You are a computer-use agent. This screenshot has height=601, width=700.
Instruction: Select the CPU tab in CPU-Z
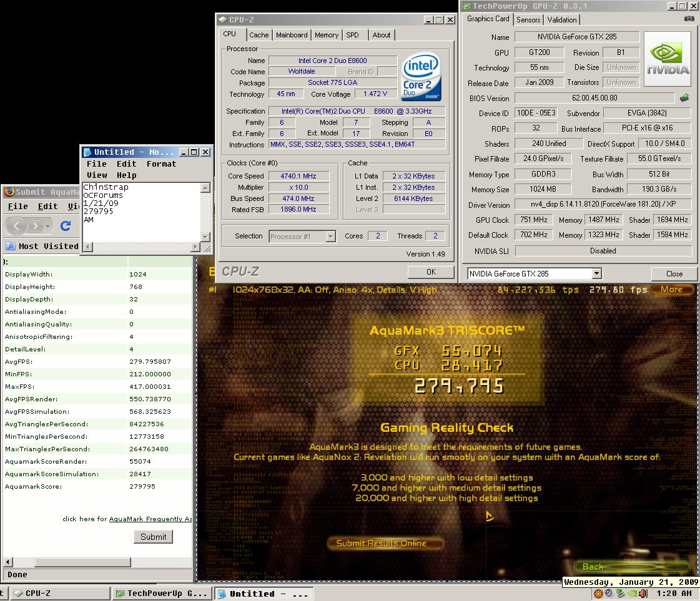pyautogui.click(x=229, y=34)
